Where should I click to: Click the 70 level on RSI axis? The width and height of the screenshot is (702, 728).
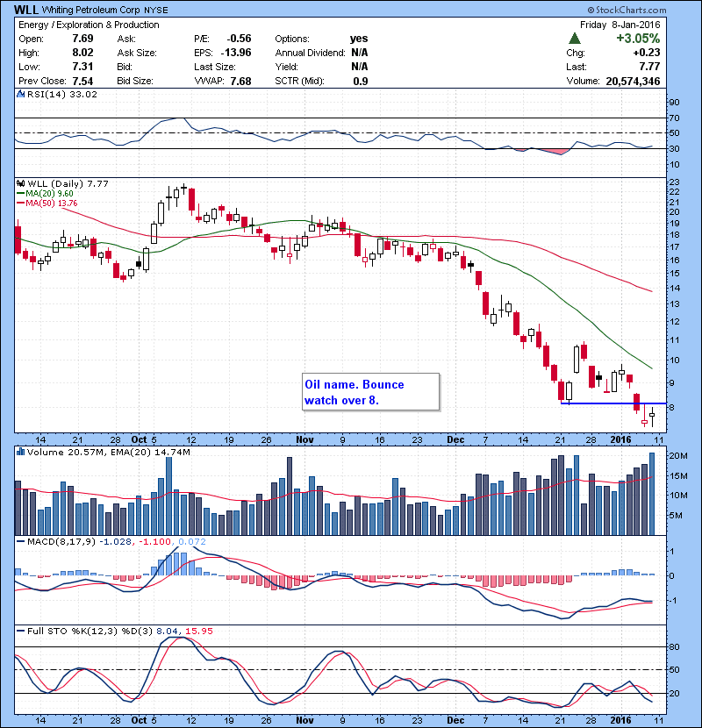[x=674, y=118]
